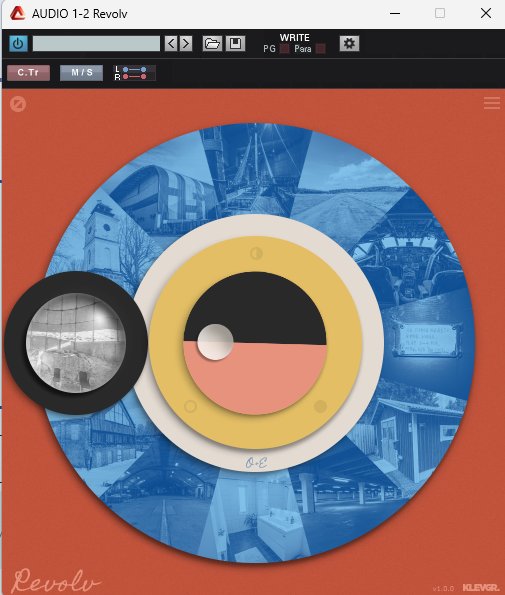Click the half-moon icon on yellow ring
The height and width of the screenshot is (595, 505).
click(256, 253)
